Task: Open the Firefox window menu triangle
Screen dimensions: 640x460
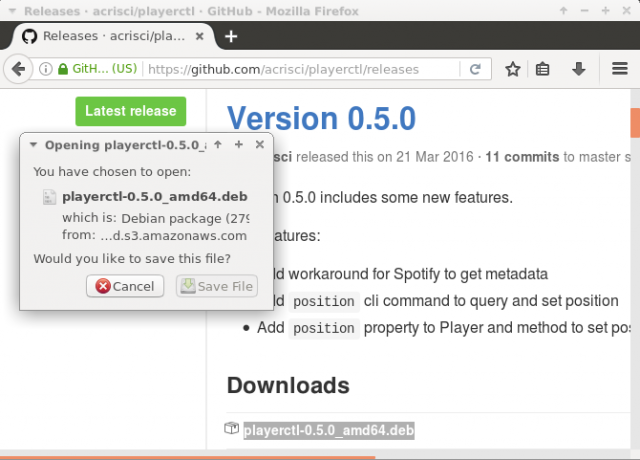Action: [x=13, y=11]
